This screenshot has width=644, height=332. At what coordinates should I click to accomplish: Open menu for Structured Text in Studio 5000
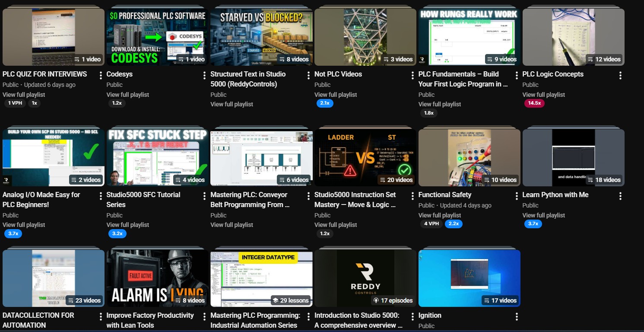(x=308, y=76)
